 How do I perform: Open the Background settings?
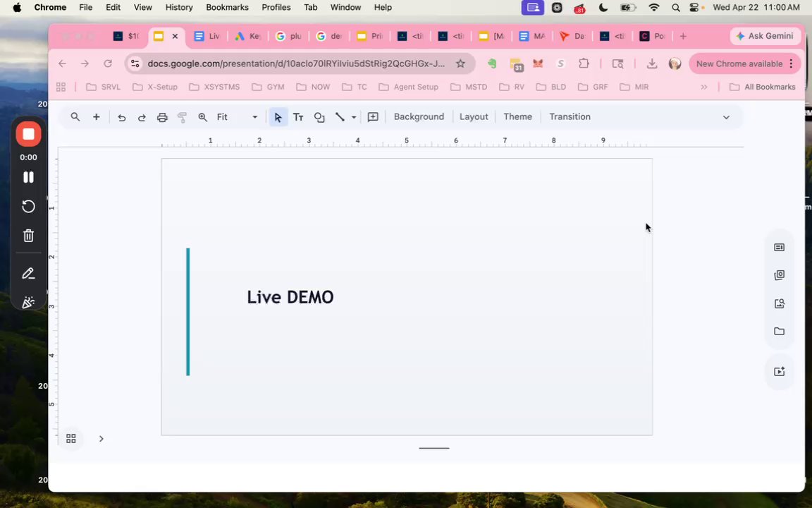pos(419,116)
